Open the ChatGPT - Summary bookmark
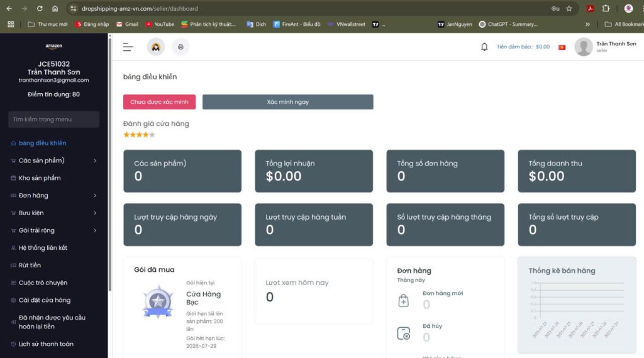 click(x=508, y=25)
